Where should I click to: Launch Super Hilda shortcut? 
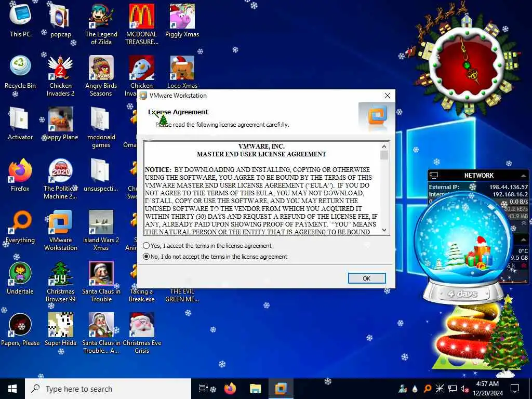[60, 330]
